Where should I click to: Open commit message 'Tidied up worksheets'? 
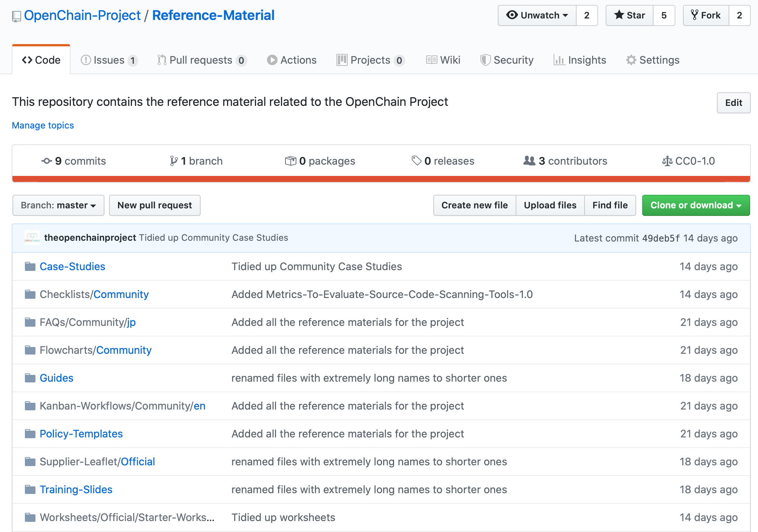[284, 518]
